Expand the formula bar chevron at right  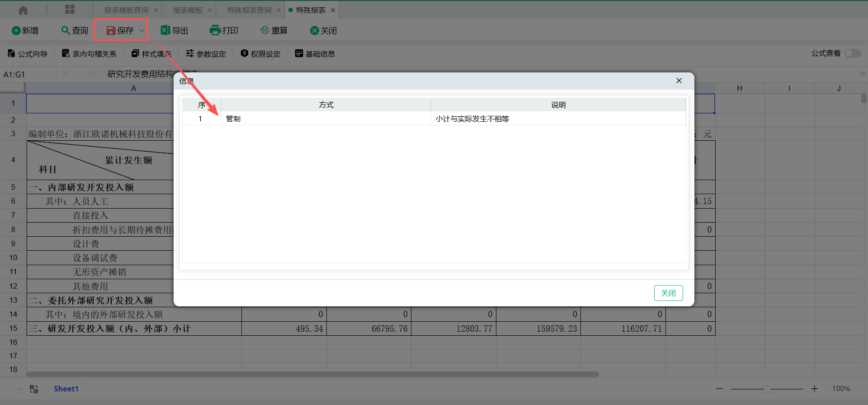[862, 74]
